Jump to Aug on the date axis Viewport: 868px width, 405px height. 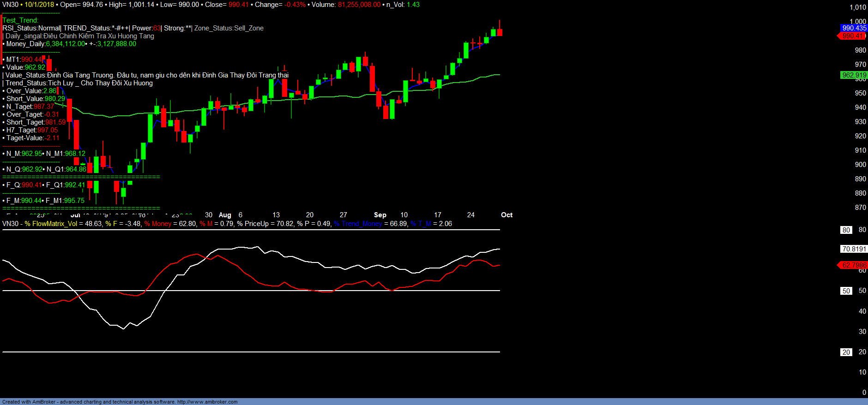(x=225, y=215)
